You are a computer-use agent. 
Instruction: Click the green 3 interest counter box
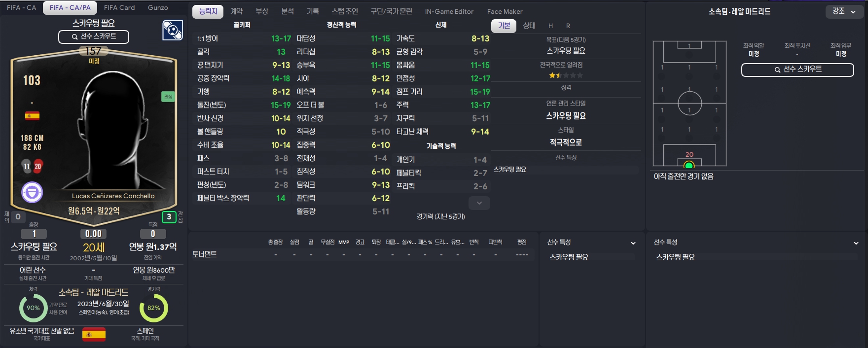(x=169, y=217)
